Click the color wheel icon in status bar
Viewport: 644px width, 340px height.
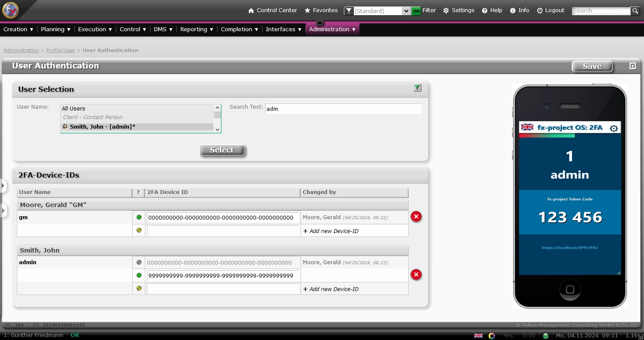[x=492, y=336]
